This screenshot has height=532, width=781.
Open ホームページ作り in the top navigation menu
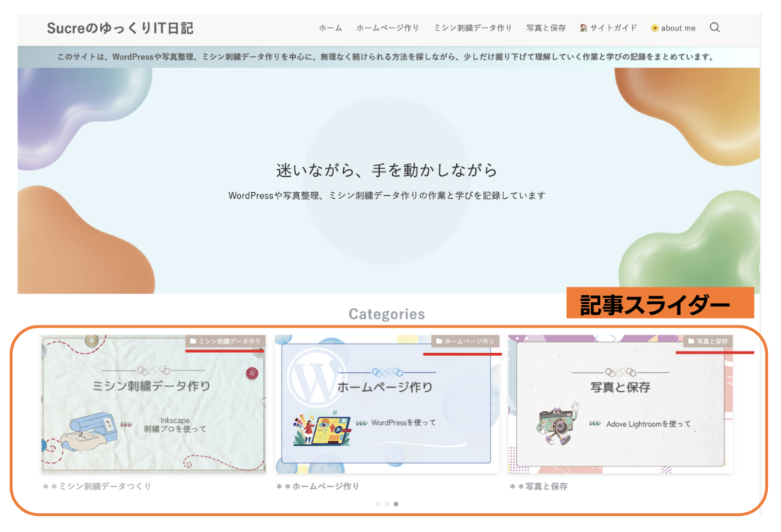[x=387, y=28]
